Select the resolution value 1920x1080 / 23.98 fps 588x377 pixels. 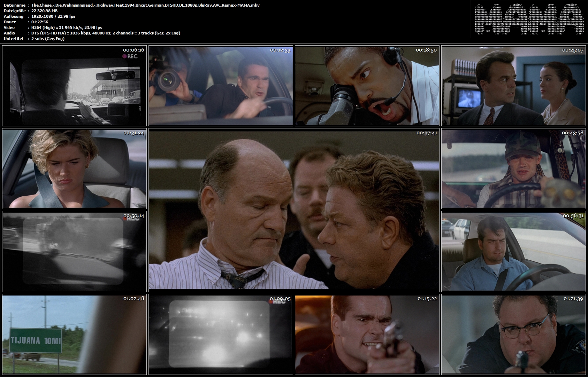coord(53,16)
